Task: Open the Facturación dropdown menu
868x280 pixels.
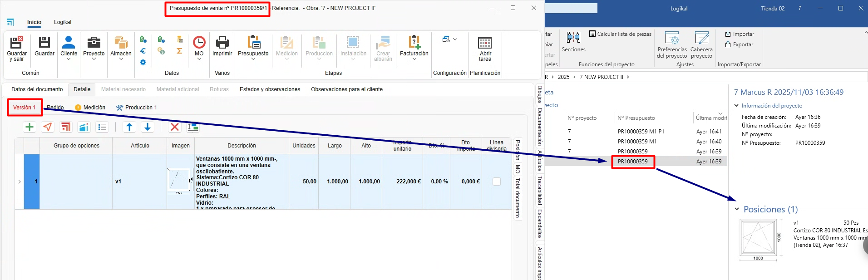Action: (x=414, y=59)
